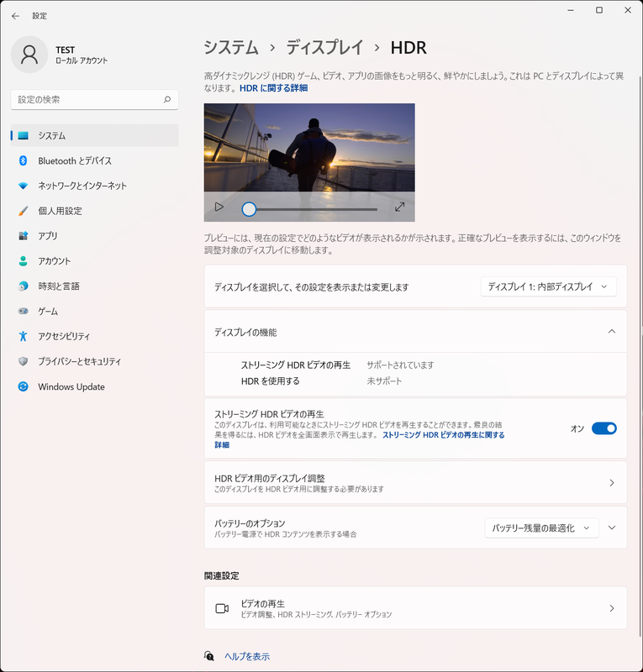Click the ゲーム controller icon
The image size is (643, 672).
point(24,311)
